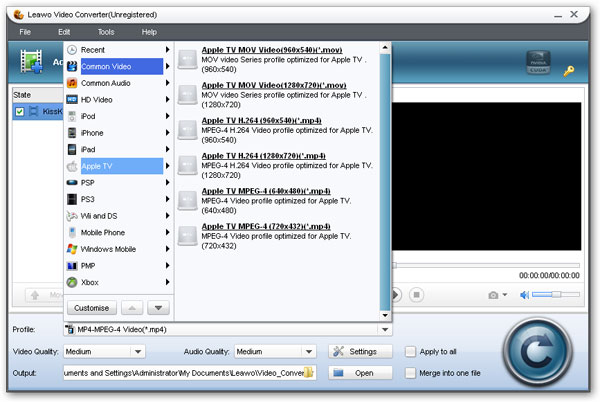Click the PSP console icon
The height and width of the screenshot is (402, 600).
72,182
